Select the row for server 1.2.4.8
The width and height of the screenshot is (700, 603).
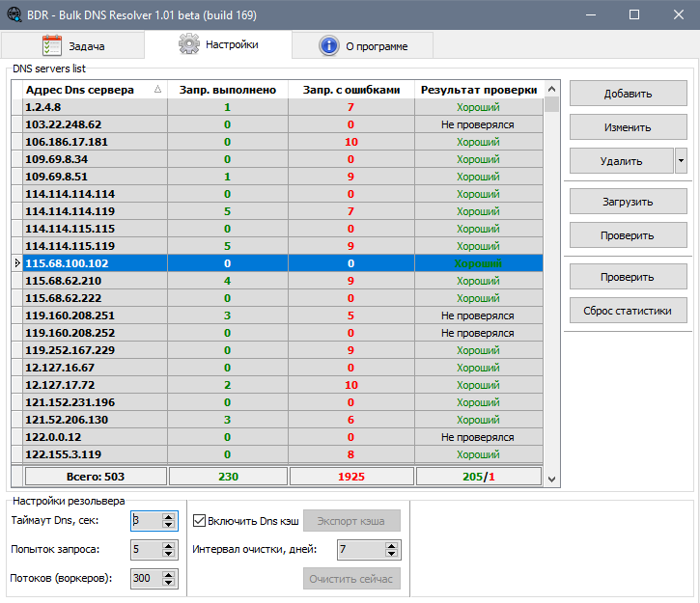click(277, 107)
